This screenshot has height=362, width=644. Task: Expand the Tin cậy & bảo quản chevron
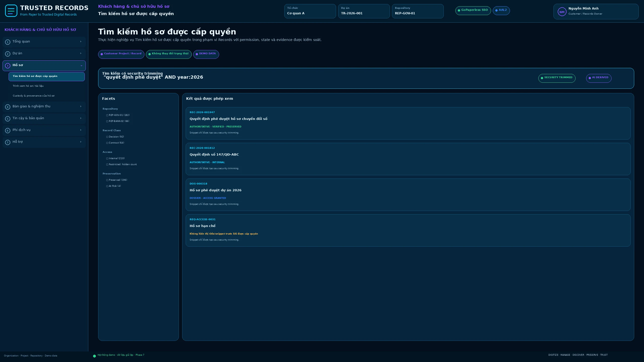click(81, 118)
